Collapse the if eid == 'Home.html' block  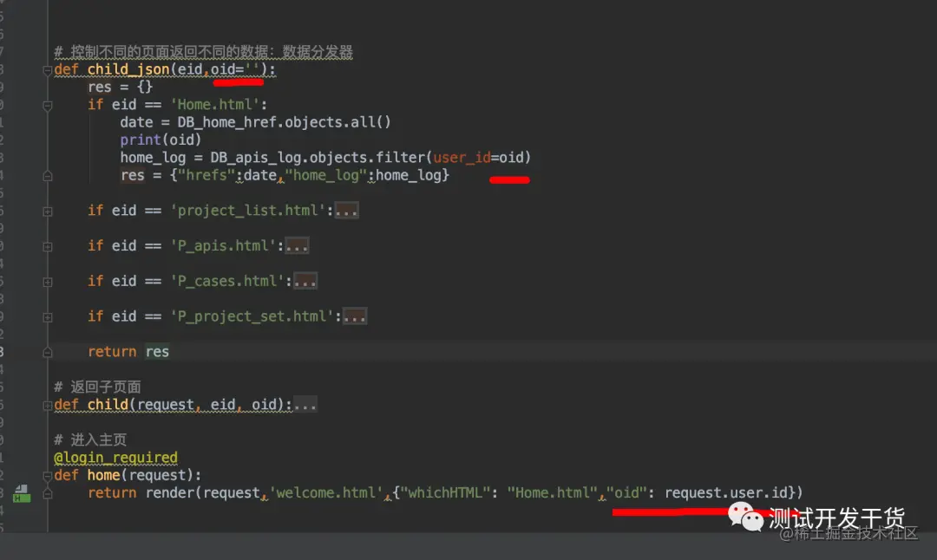(47, 106)
